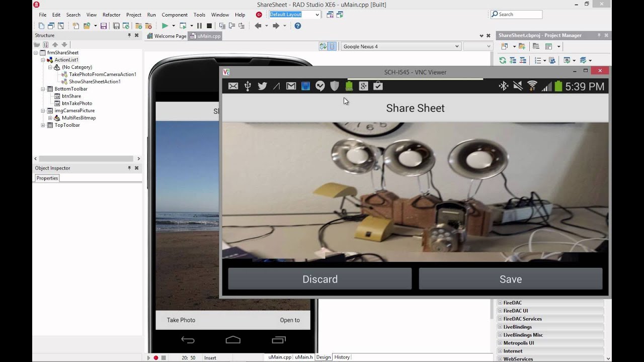
Task: Click the Back navigation arrow in toolbar
Action: click(x=258, y=26)
